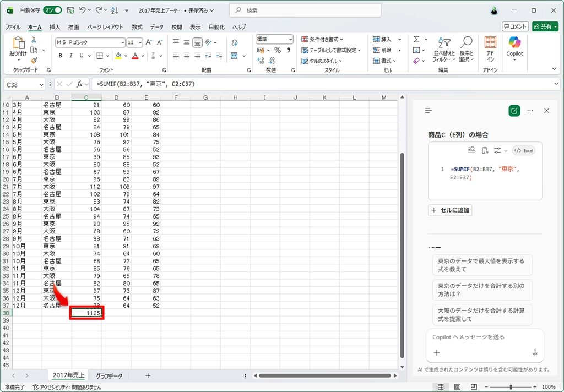564x392 pixels.
Task: Click the Cut scissors icon
Action: pyautogui.click(x=34, y=40)
